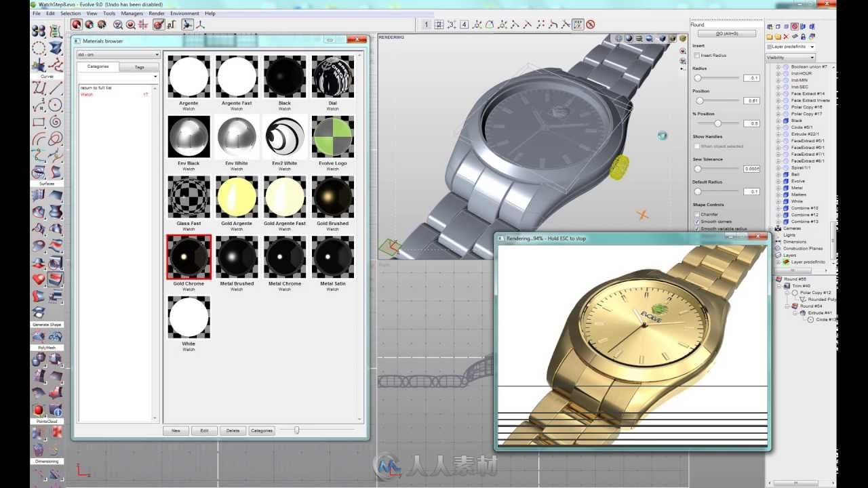
Task: Click the Delete button in Materials browser
Action: pyautogui.click(x=233, y=430)
